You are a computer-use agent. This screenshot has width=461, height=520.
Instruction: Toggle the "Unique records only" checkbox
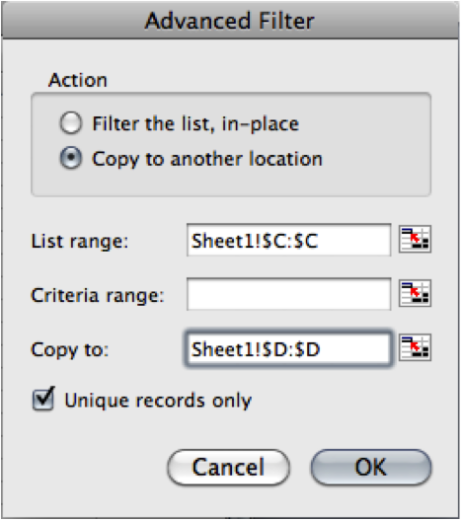[x=43, y=399]
